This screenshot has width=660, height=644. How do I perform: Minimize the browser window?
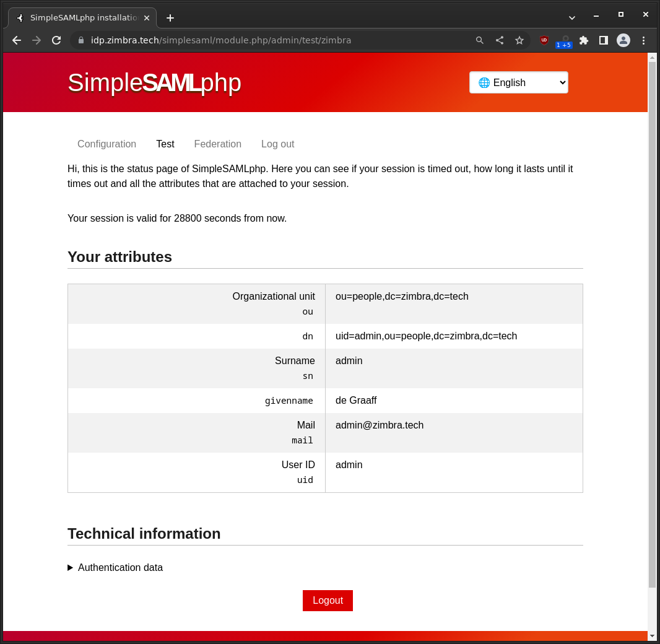click(596, 15)
